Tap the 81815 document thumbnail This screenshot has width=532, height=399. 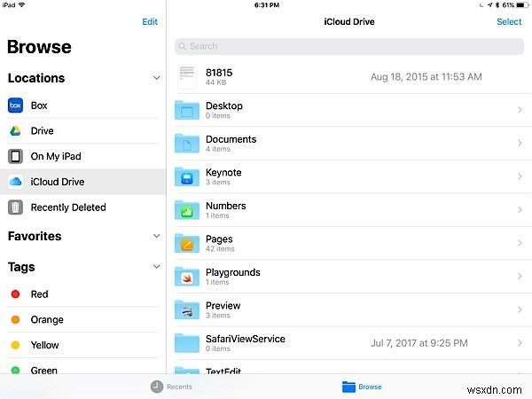coord(187,76)
